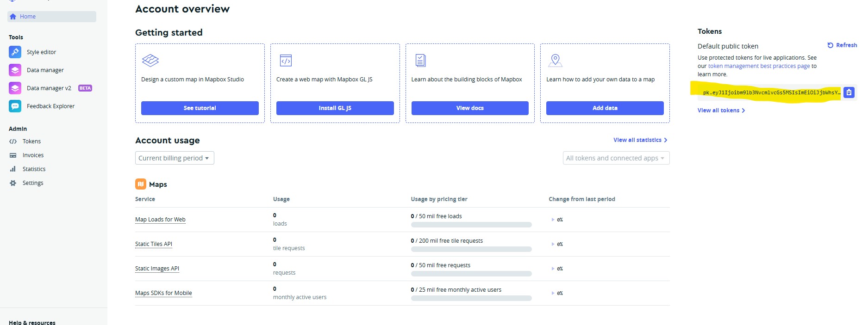Go to Home in the sidebar
868x325 pixels.
28,17
